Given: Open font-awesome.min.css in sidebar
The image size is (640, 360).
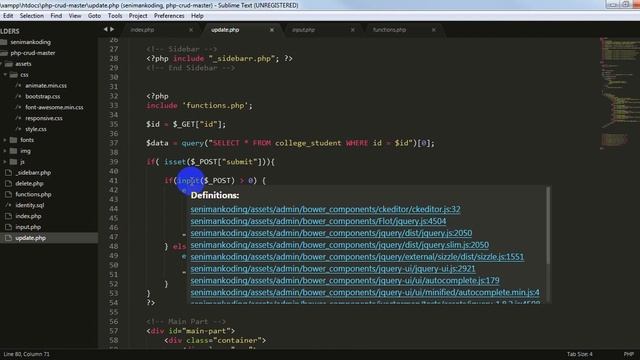Looking at the screenshot, I should click(54, 107).
